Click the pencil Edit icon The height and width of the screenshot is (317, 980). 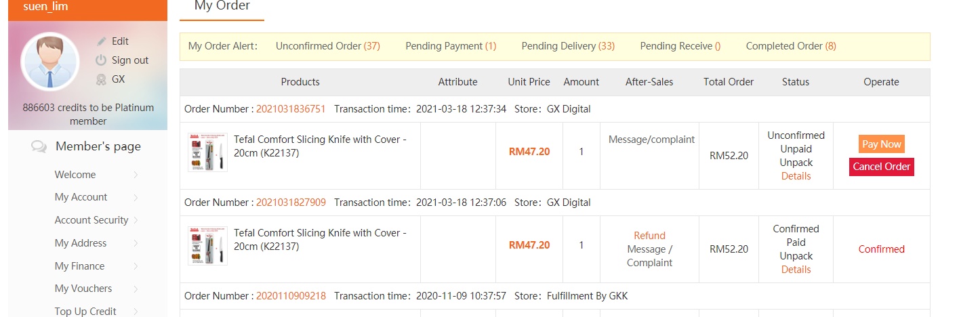(x=102, y=41)
